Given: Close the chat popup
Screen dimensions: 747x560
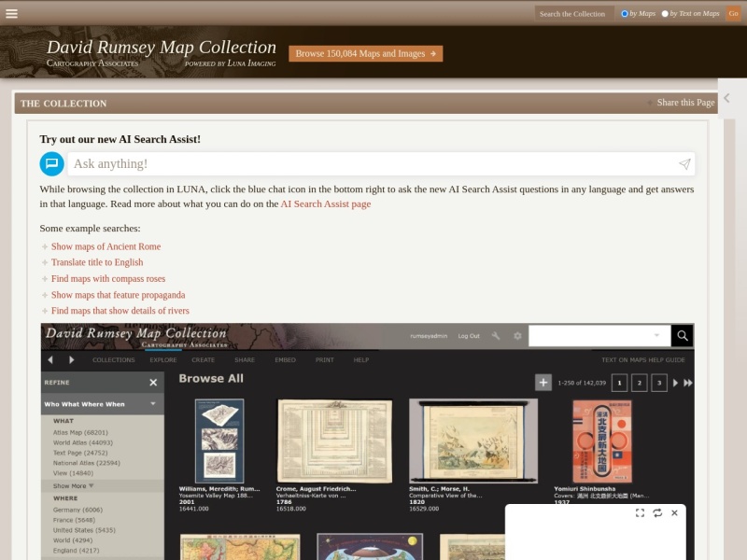Looking at the screenshot, I should [674, 512].
